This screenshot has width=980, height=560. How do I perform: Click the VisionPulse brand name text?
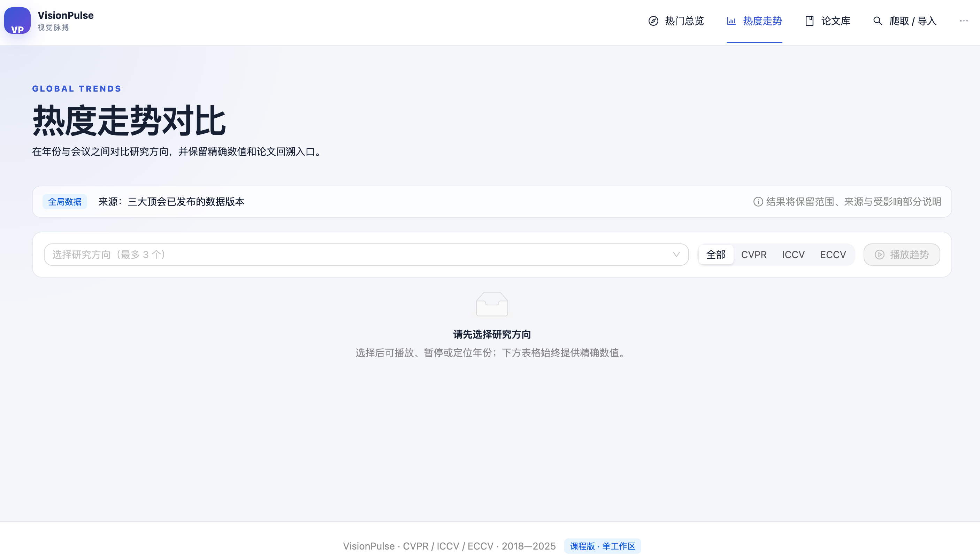pyautogui.click(x=66, y=15)
